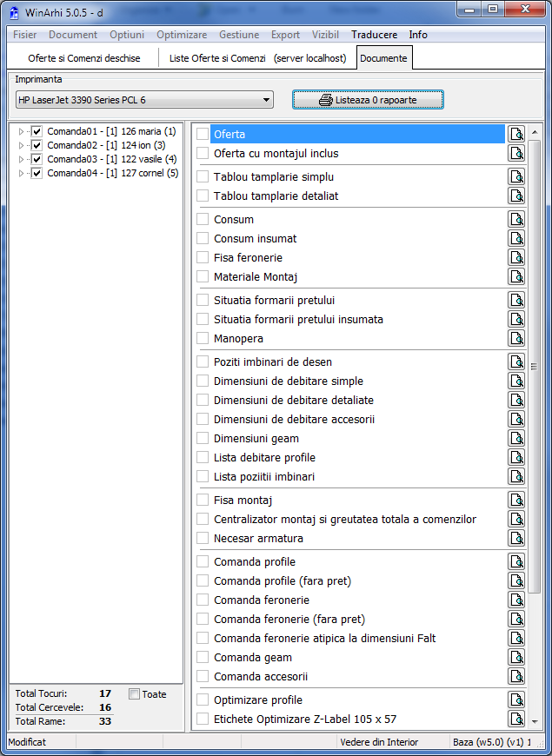
Task: Click the Listeaza 0 rapoarte button
Action: 368,100
